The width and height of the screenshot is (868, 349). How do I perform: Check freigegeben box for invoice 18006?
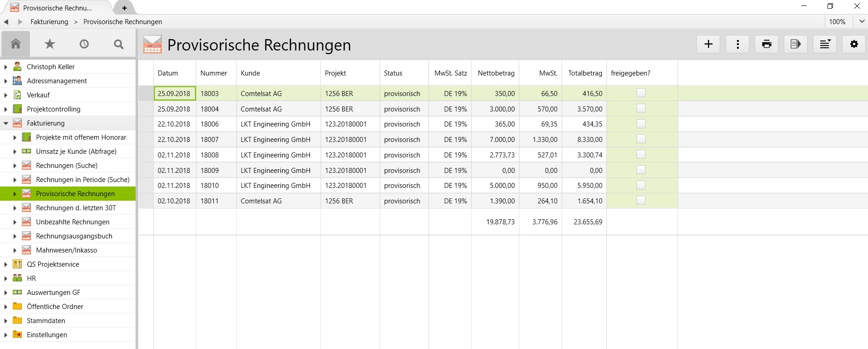pyautogui.click(x=641, y=124)
